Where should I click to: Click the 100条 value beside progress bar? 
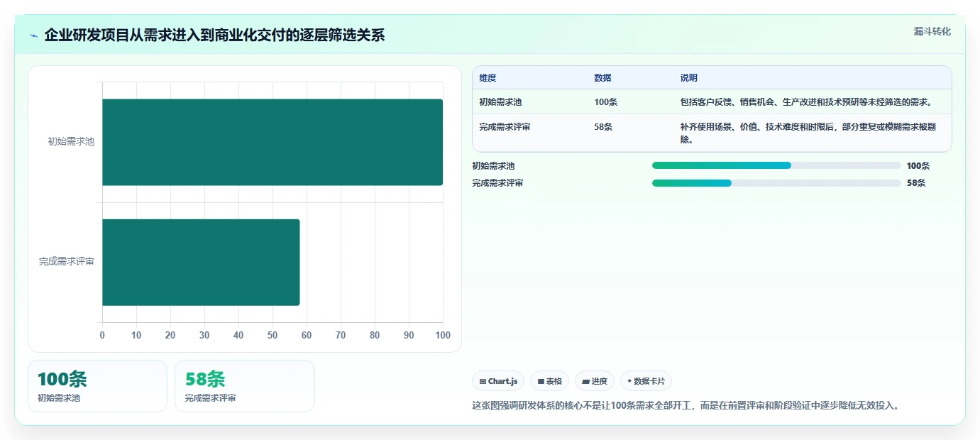point(918,166)
